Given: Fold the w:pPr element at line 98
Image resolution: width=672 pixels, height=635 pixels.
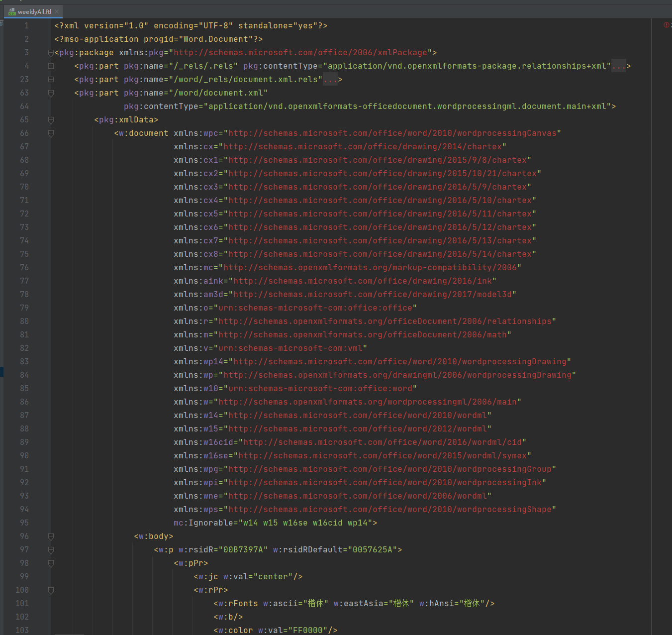Looking at the screenshot, I should point(51,563).
